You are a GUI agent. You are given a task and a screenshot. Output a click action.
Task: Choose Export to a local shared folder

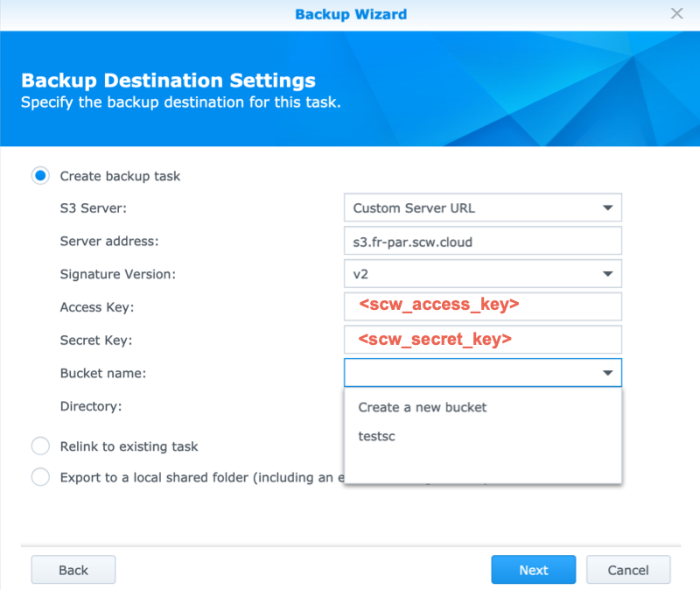click(40, 478)
